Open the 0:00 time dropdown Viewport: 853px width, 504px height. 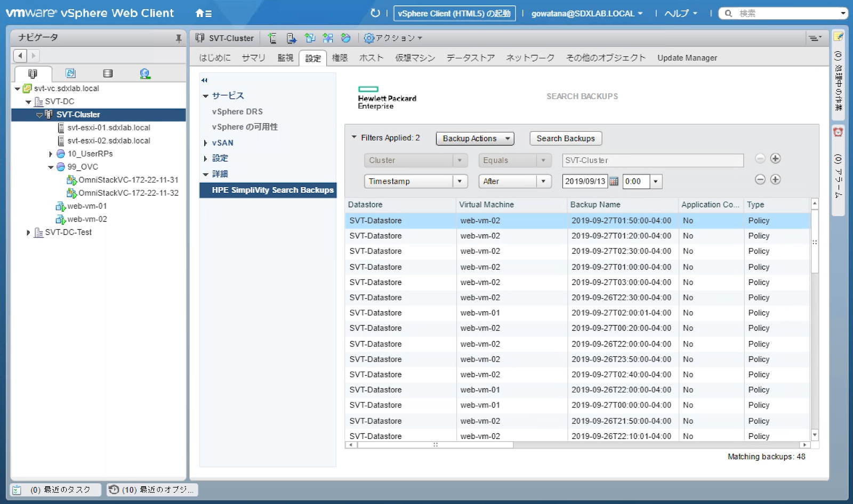tap(656, 181)
